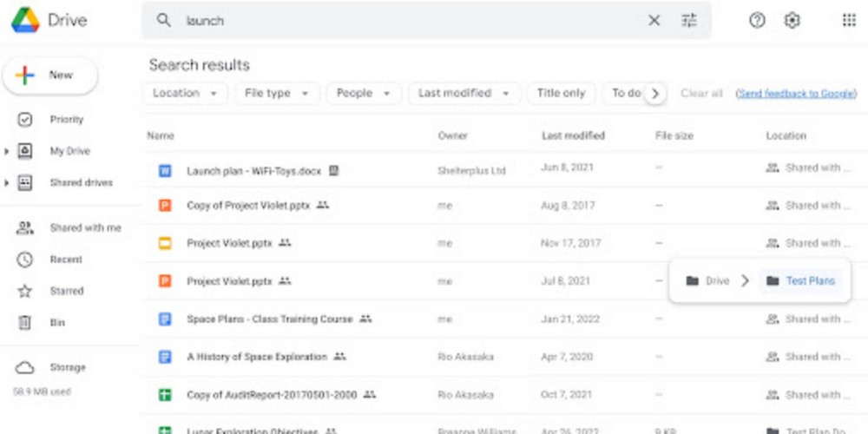This screenshot has height=434, width=868.
Task: Toggle the Title only filter chip
Action: click(561, 93)
